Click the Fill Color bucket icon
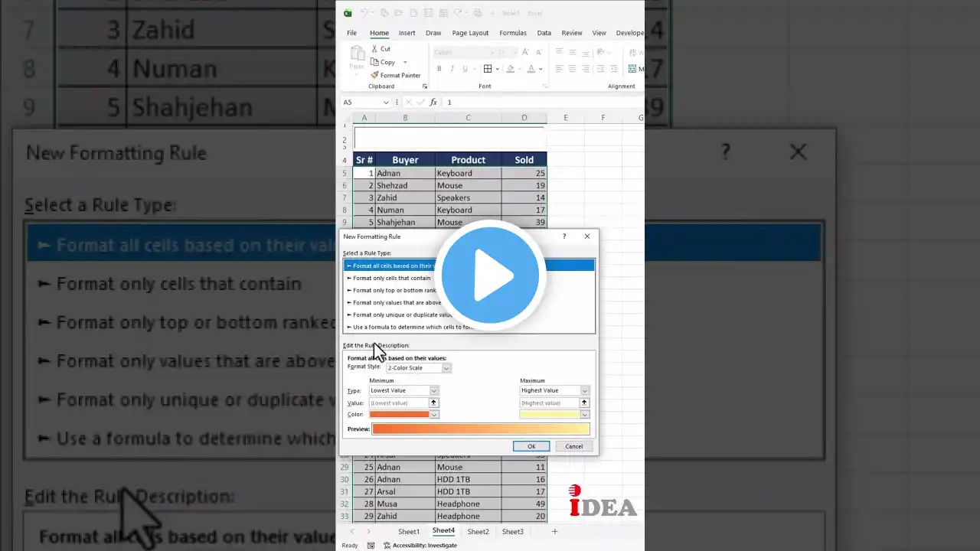 click(x=511, y=69)
